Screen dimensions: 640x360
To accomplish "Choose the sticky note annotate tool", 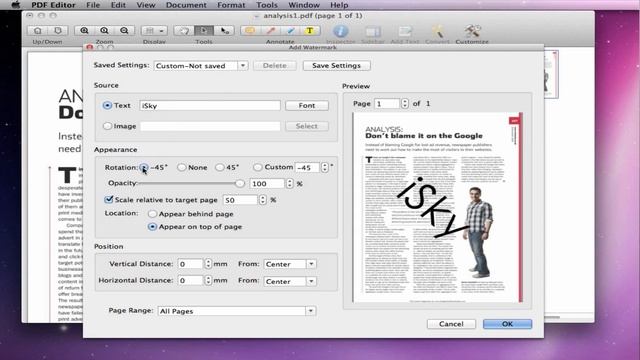I will [x=250, y=31].
